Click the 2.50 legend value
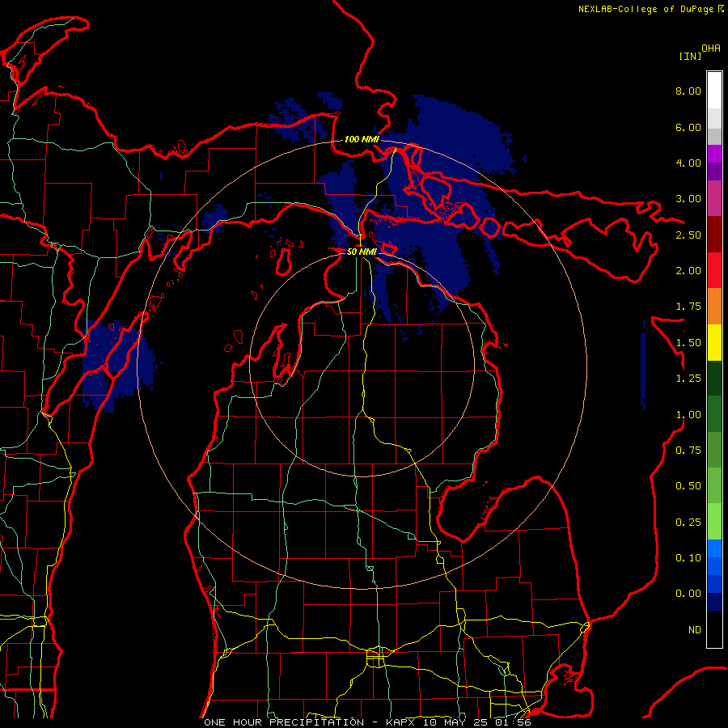728x728 pixels. (688, 235)
